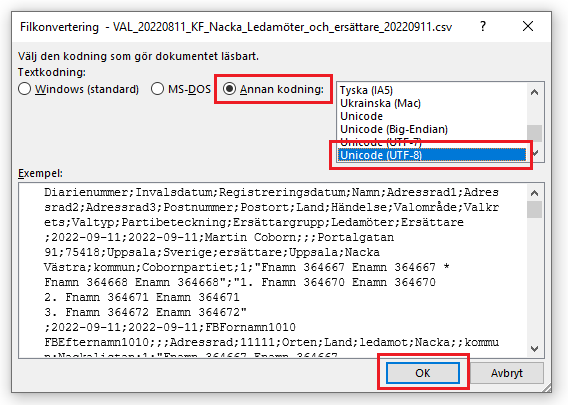This screenshot has width=568, height=405.
Task: Click inside the Exempel preview text area
Action: click(273, 270)
